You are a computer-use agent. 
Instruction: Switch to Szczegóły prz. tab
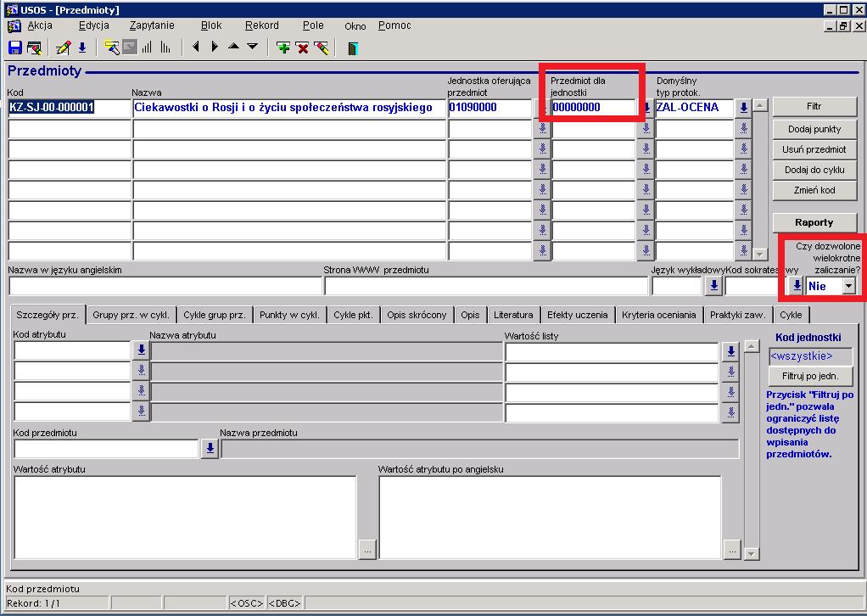pyautogui.click(x=48, y=315)
